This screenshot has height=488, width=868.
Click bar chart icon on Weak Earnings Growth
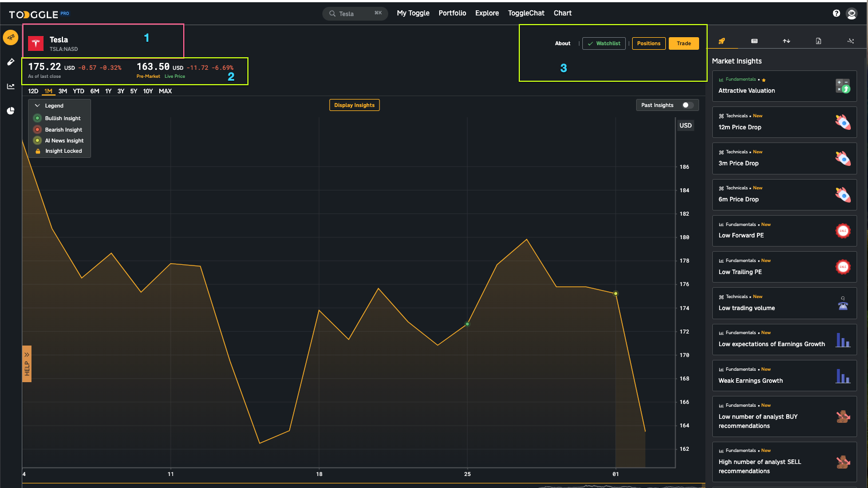coord(843,376)
